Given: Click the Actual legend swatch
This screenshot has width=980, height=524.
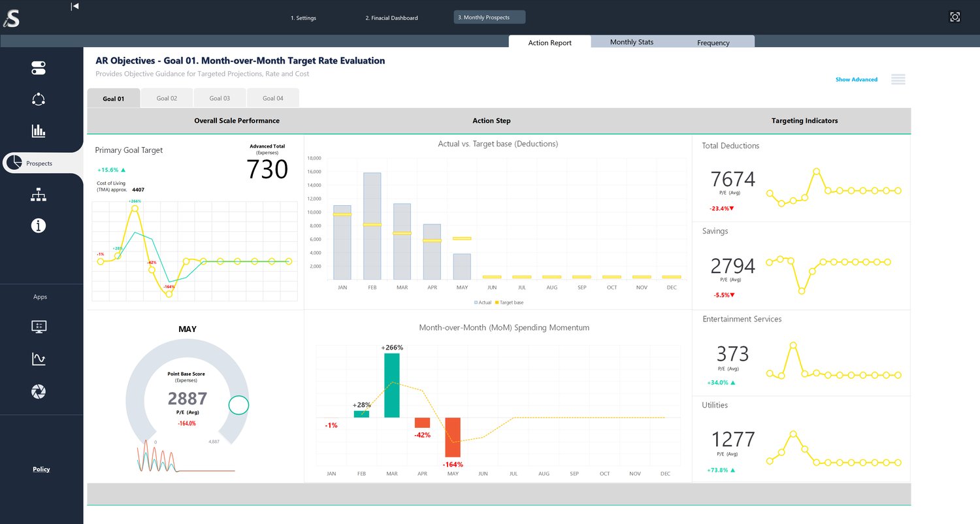Looking at the screenshot, I should (x=476, y=303).
